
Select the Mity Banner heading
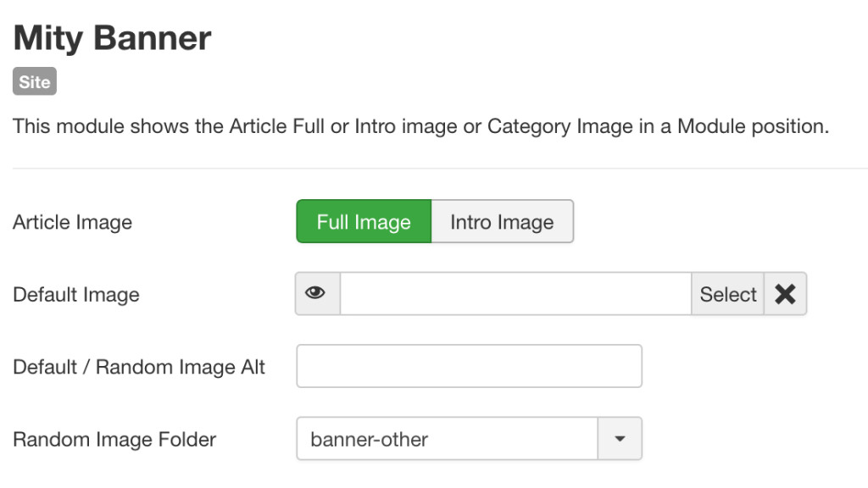(113, 38)
